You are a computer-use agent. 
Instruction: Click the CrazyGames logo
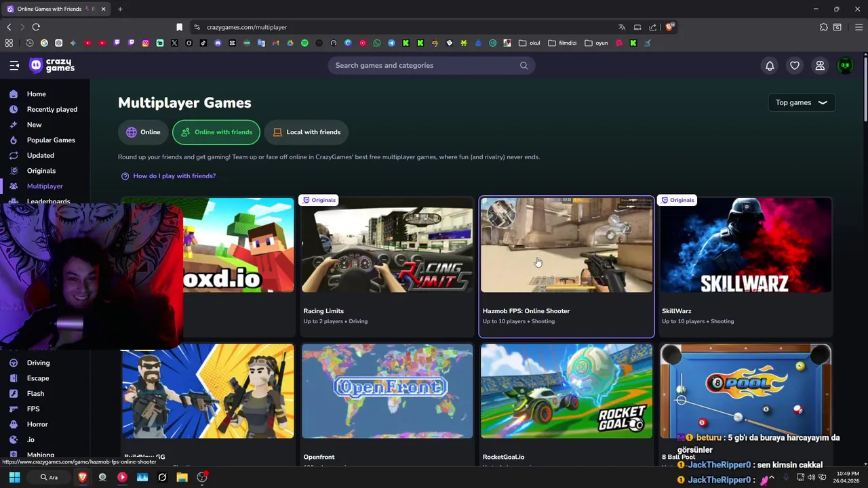(x=52, y=66)
